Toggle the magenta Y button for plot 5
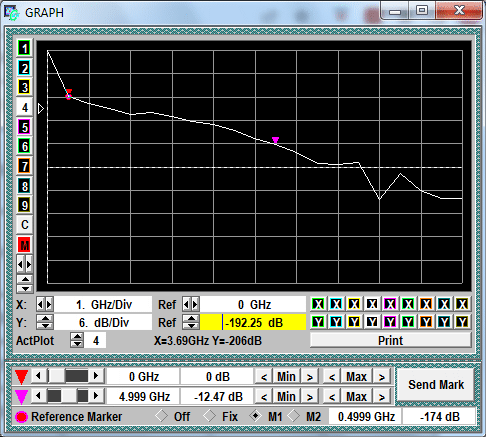The image size is (486, 437). click(390, 322)
